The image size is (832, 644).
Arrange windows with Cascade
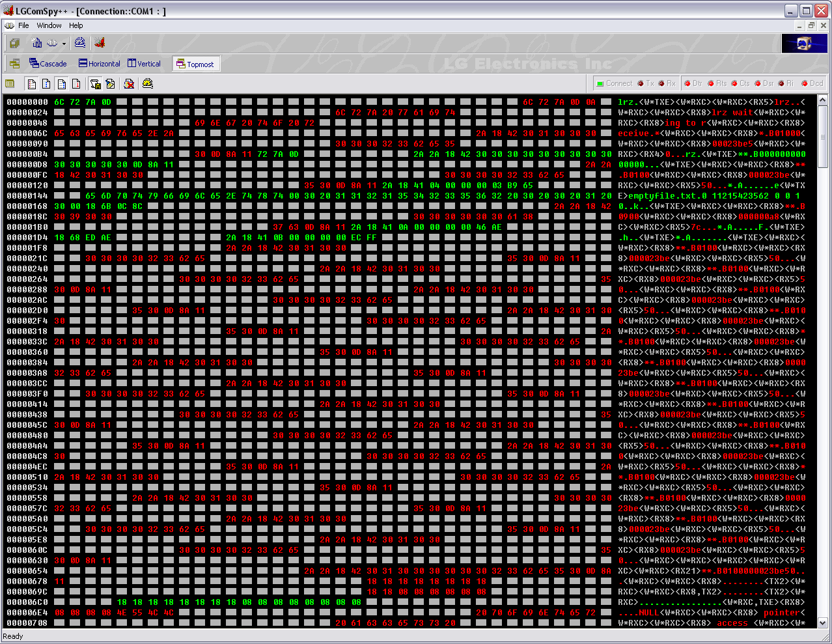48,64
